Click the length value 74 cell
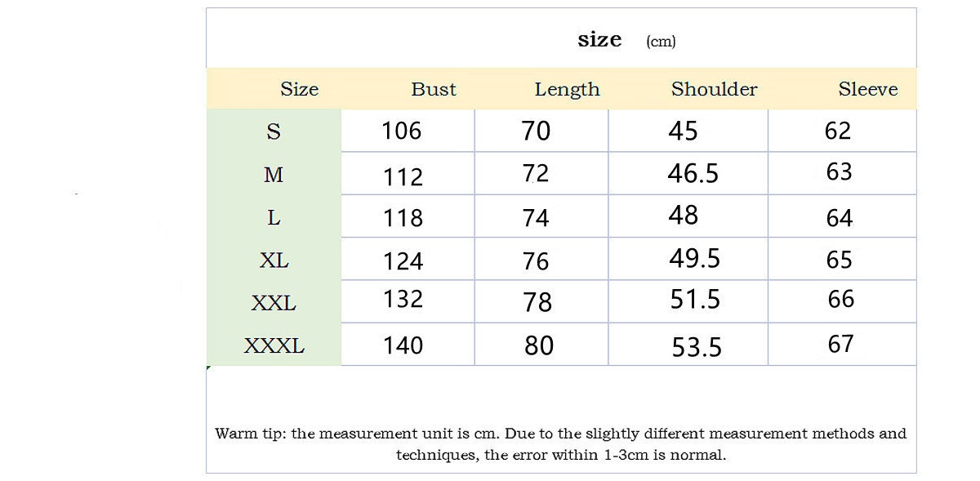 (536, 217)
